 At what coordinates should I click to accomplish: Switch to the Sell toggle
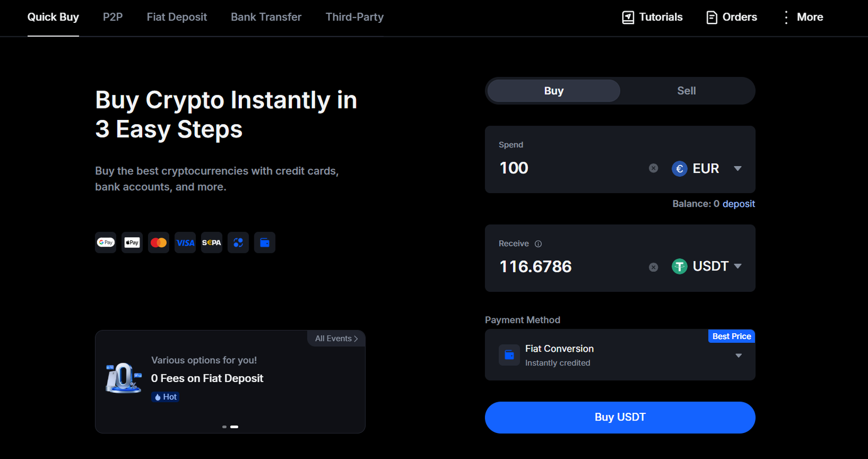tap(686, 91)
